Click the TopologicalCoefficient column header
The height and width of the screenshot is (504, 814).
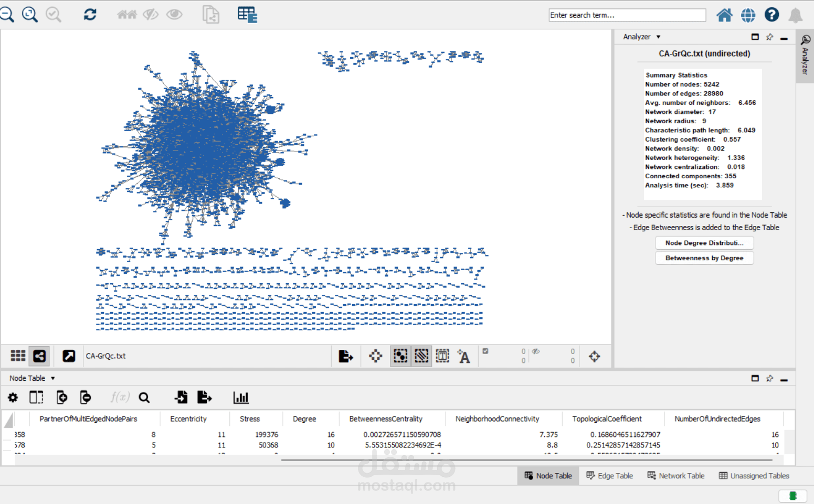pyautogui.click(x=607, y=419)
